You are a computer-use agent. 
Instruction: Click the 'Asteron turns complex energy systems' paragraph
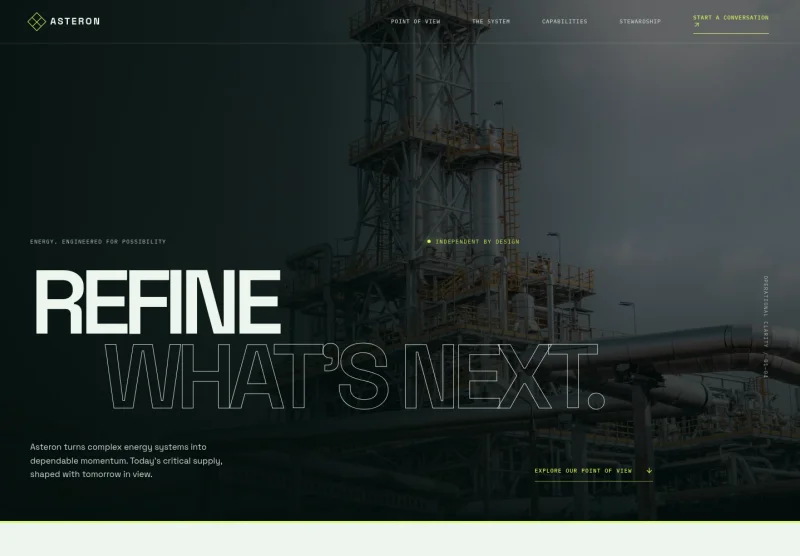(x=126, y=461)
